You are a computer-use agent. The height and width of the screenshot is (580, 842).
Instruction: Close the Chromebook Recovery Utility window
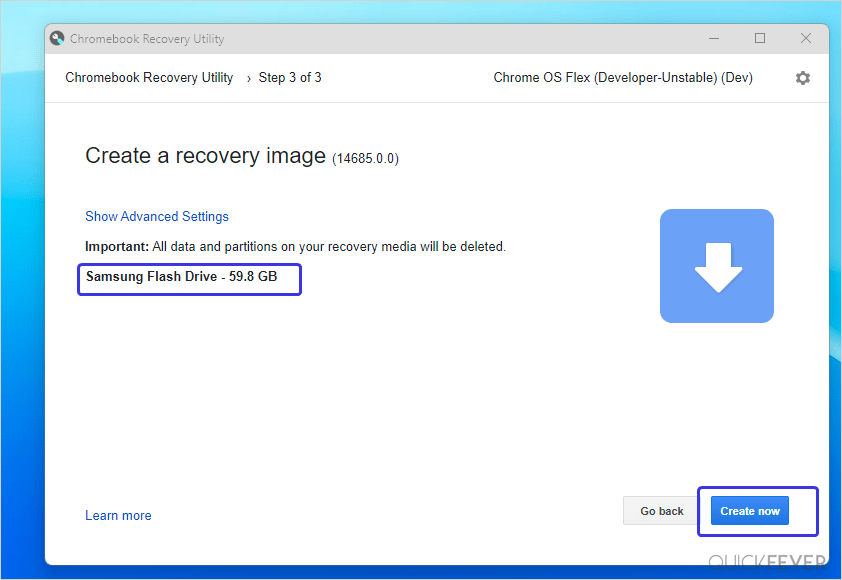click(x=805, y=38)
